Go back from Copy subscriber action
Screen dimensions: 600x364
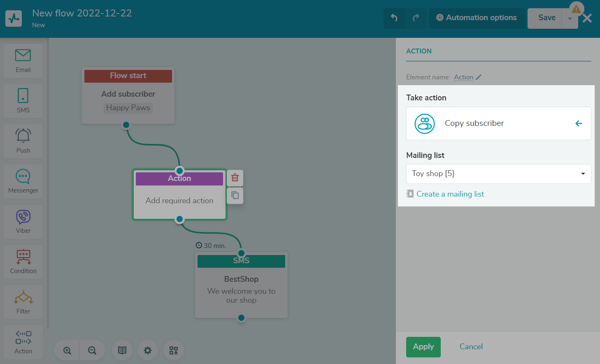coord(579,123)
